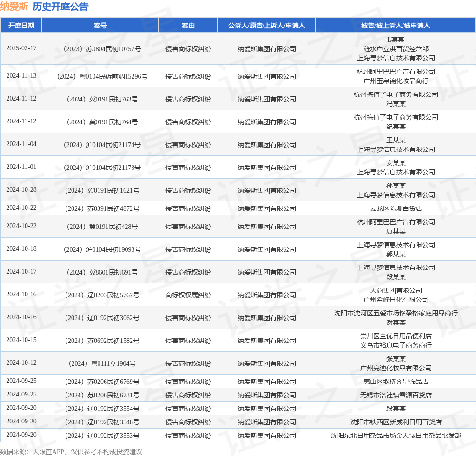
Task: Select date cell 2025-02-17
Action: [21, 48]
